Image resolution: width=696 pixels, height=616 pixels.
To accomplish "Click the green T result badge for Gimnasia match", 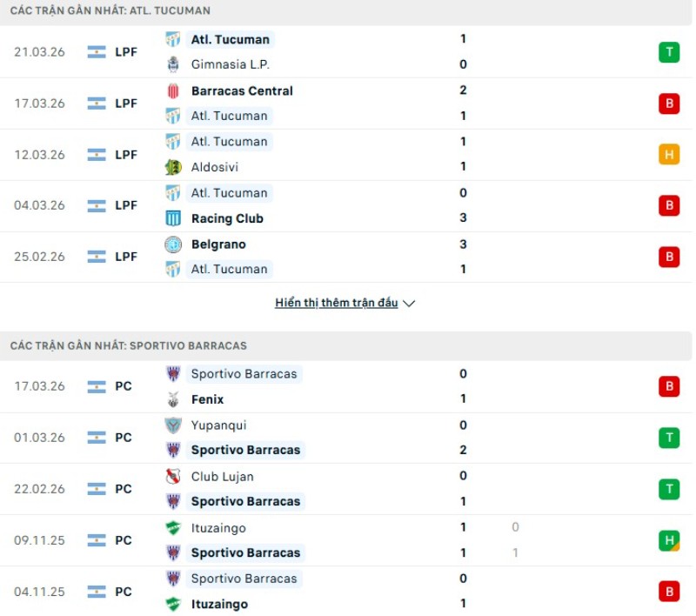I will tap(668, 51).
